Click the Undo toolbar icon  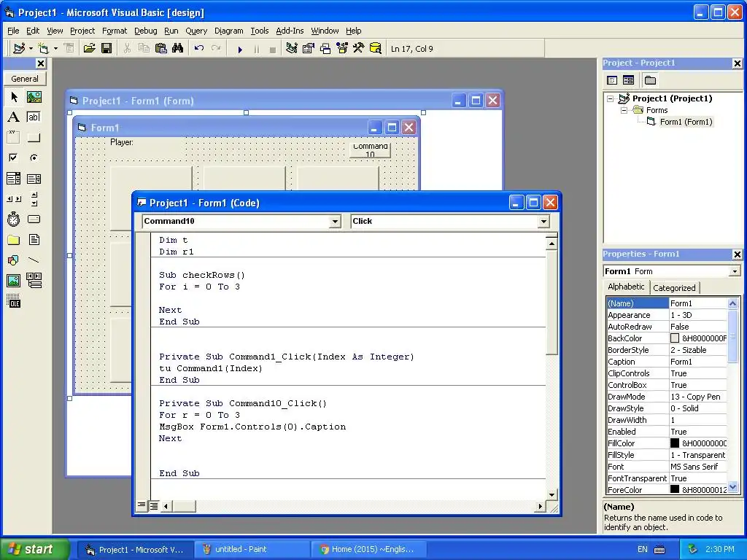coord(199,48)
